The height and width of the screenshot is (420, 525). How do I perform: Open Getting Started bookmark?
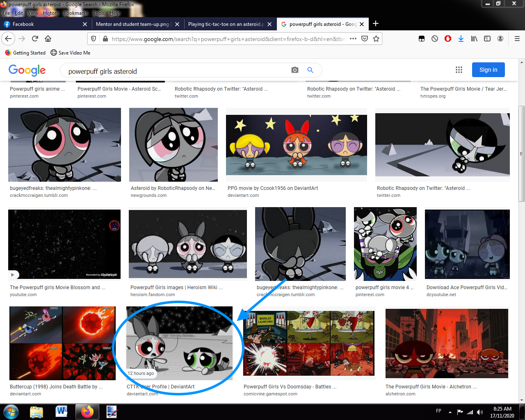click(x=25, y=52)
